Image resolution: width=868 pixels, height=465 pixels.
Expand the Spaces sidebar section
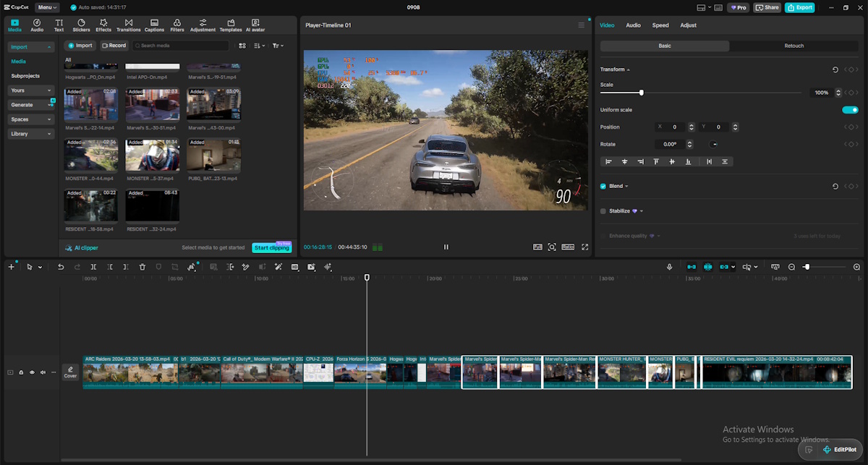pyautogui.click(x=31, y=119)
